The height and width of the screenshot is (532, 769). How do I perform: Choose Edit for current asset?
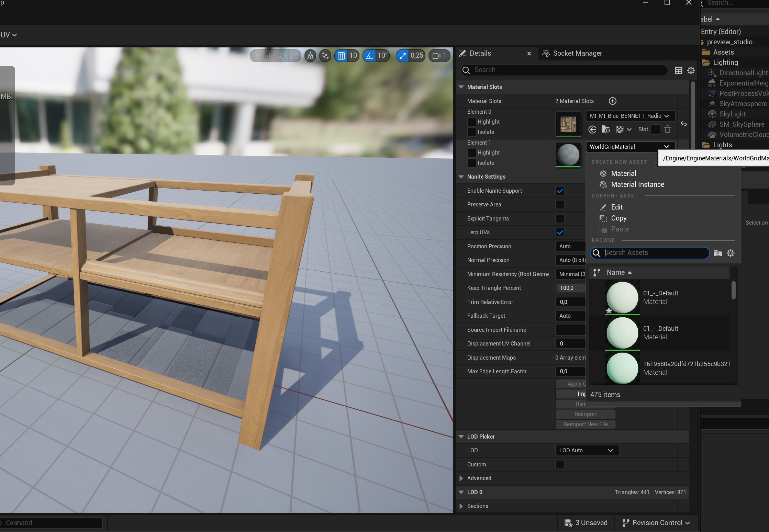point(617,207)
